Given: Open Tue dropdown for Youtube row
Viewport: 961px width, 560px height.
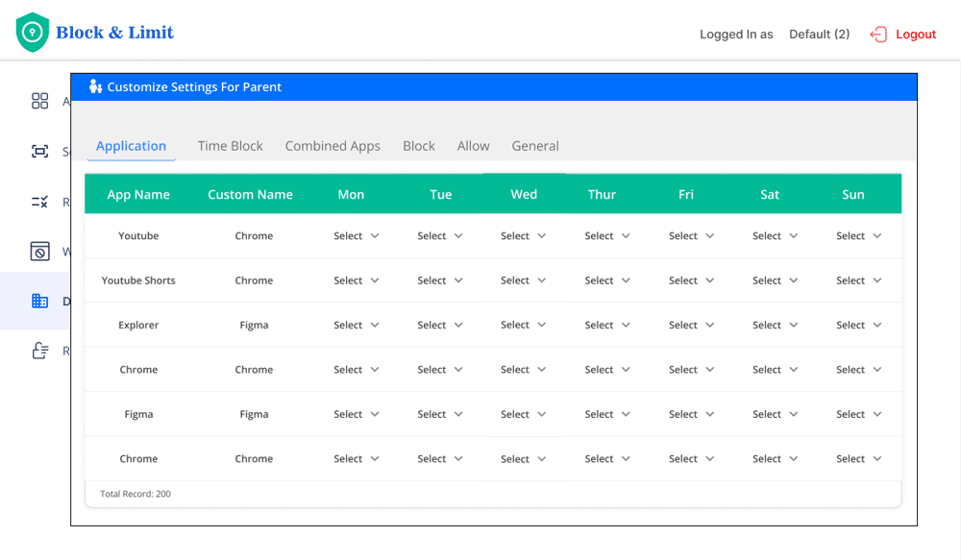Looking at the screenshot, I should click(440, 236).
